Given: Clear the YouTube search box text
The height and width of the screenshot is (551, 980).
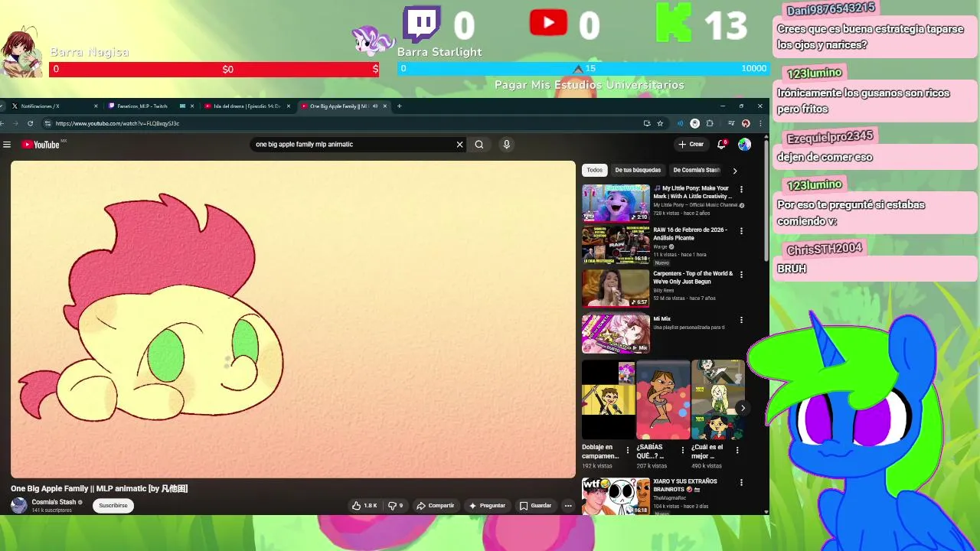Looking at the screenshot, I should tap(459, 144).
